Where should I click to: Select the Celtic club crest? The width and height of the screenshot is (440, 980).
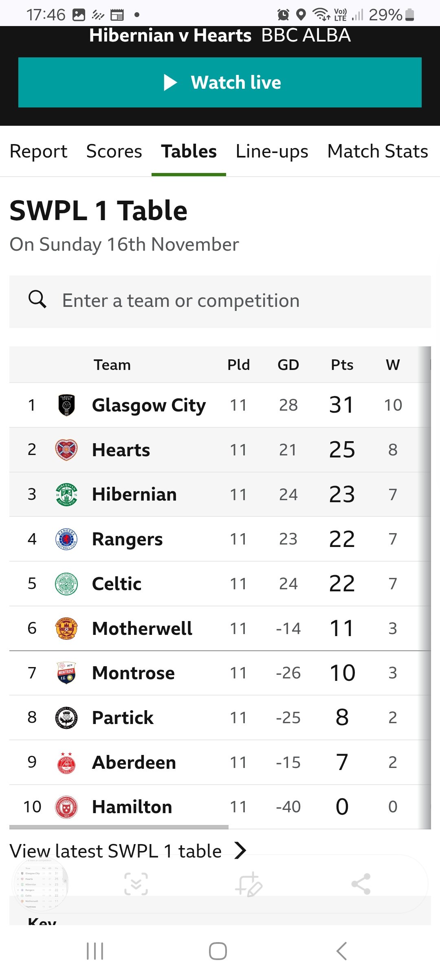66,583
